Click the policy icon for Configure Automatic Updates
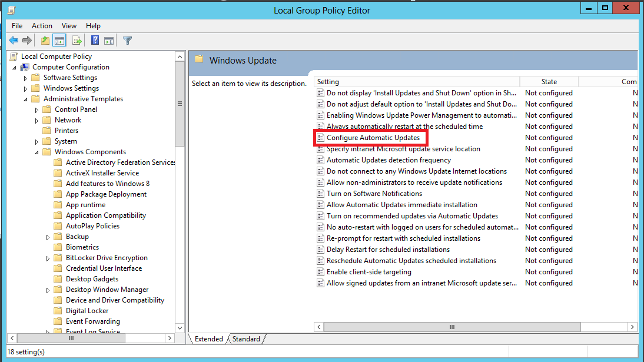This screenshot has height=362, width=644. point(320,138)
